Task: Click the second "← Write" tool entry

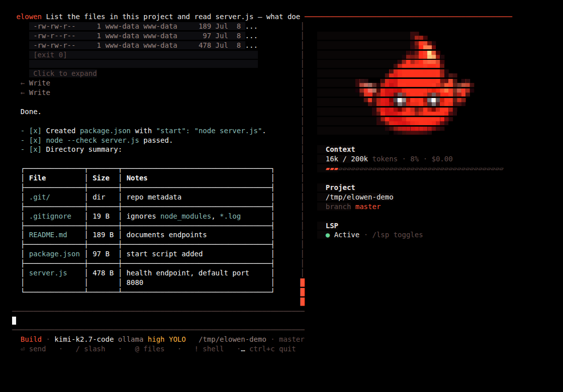Action: 35,92
